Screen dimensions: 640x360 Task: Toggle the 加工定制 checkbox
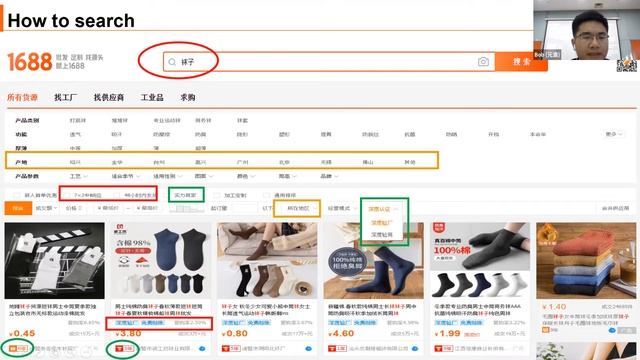pos(217,196)
